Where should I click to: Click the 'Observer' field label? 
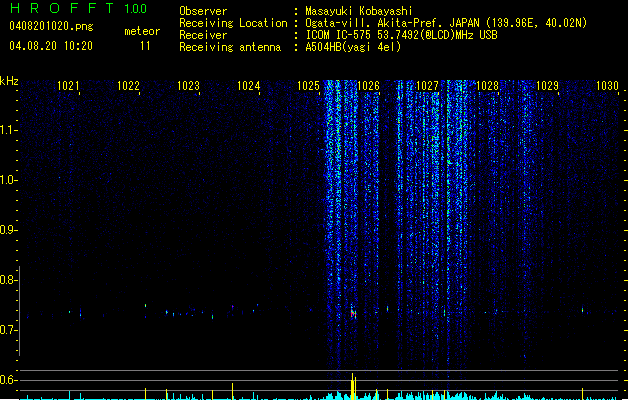tap(203, 11)
